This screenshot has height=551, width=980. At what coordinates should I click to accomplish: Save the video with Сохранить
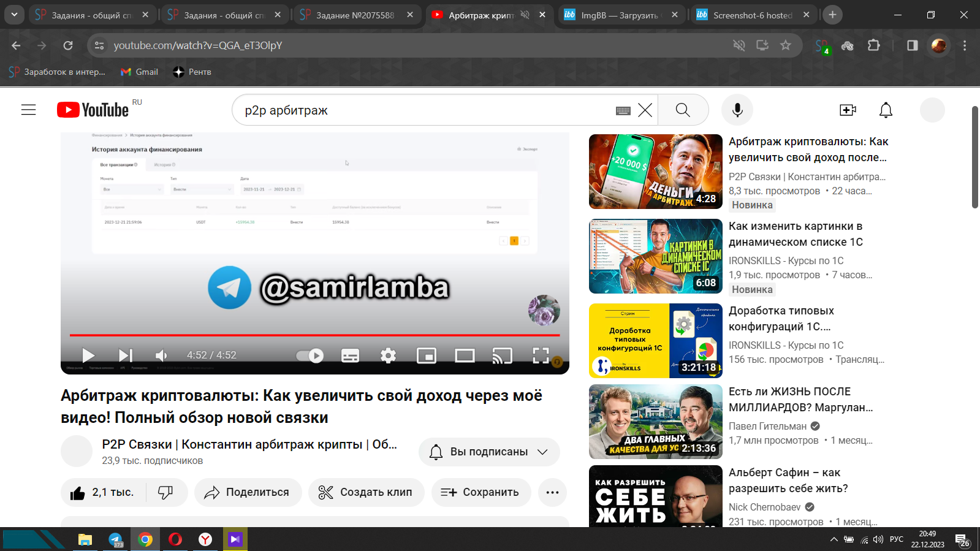[481, 492]
